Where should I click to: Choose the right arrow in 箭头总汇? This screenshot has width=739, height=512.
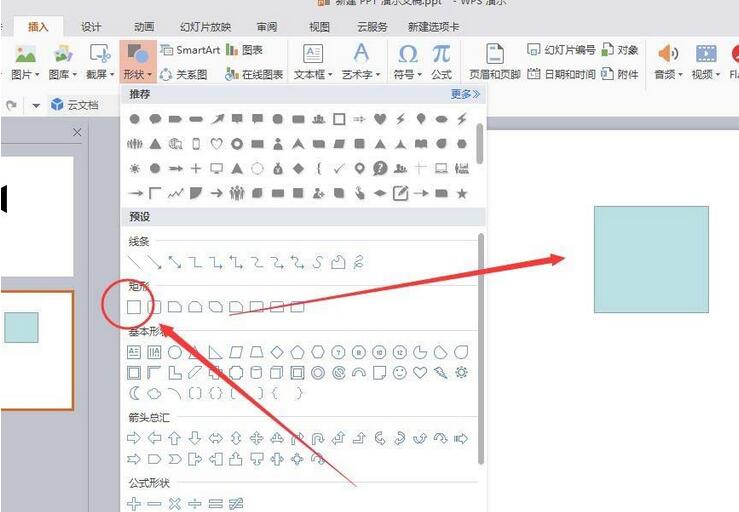tap(134, 438)
